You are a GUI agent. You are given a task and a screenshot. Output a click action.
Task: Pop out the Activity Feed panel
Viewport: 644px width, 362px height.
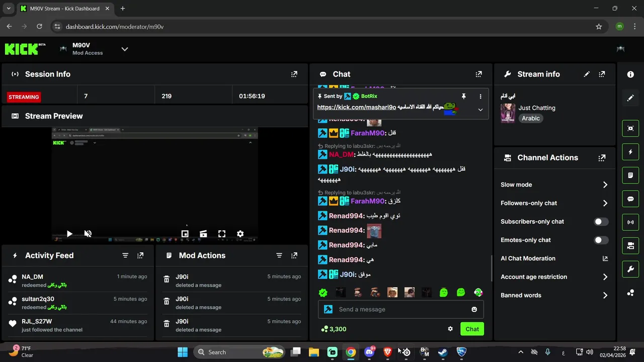(140, 255)
